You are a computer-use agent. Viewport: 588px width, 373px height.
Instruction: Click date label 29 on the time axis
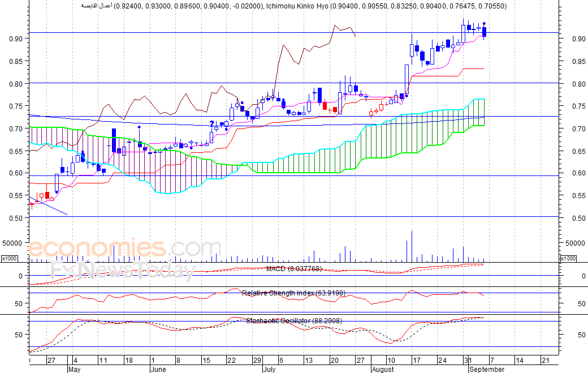tap(257, 361)
